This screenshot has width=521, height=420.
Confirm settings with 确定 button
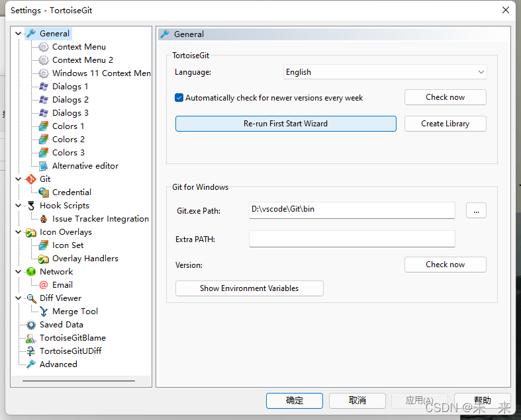pos(295,400)
